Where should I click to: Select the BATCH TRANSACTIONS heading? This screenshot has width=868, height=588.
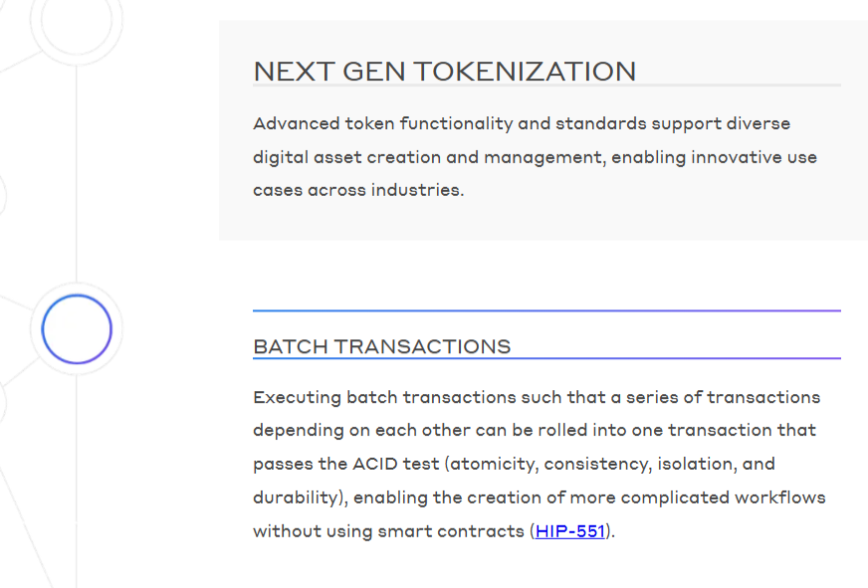click(x=381, y=346)
